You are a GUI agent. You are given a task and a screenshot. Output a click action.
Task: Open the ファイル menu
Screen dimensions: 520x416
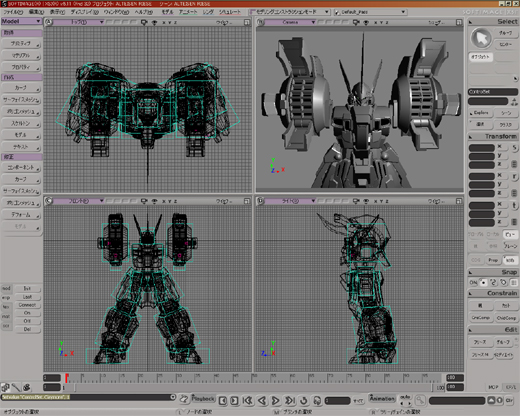13,12
